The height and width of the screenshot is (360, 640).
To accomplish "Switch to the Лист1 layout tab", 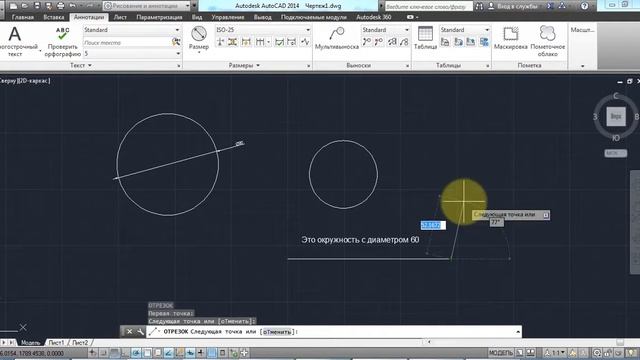I will pos(56,342).
